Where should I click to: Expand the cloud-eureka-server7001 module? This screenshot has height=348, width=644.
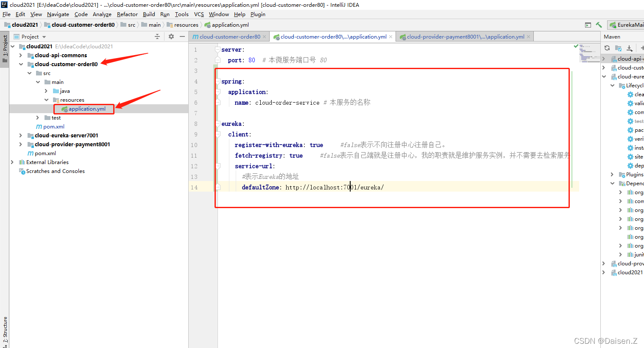20,135
